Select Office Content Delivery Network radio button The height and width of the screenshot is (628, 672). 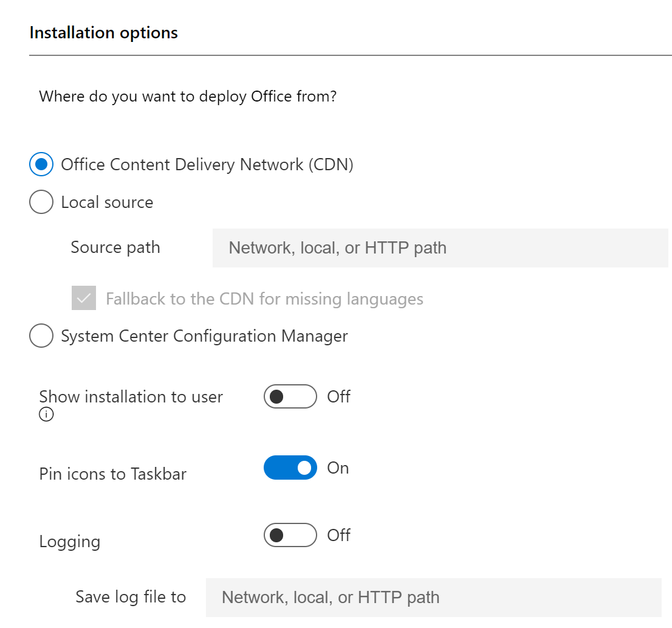pos(41,164)
